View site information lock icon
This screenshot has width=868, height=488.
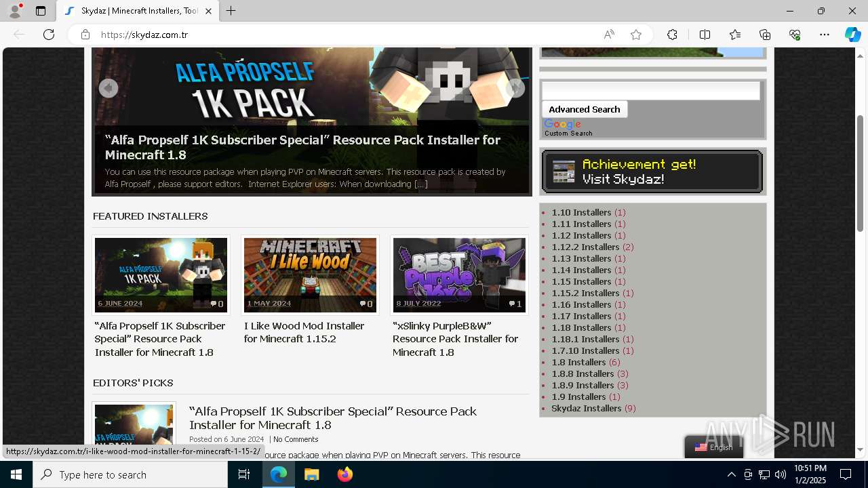[x=85, y=35]
